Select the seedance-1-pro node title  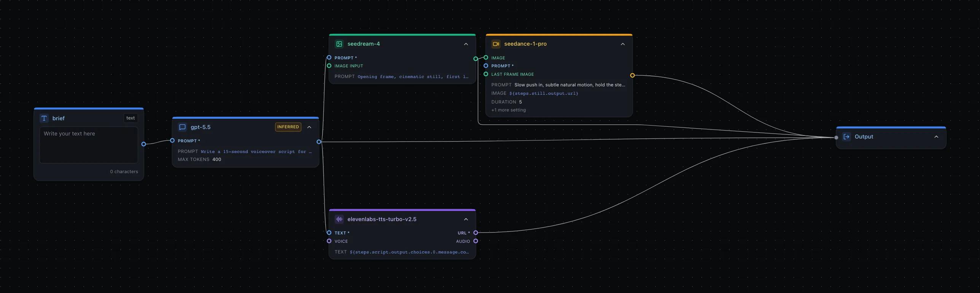pos(525,44)
